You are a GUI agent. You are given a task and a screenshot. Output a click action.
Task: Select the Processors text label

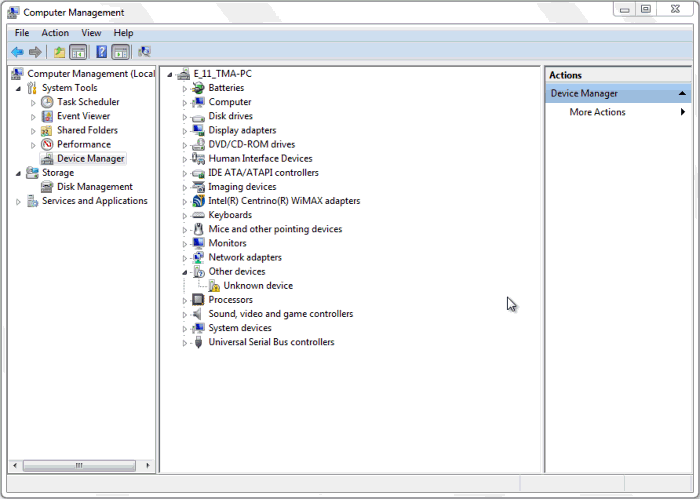click(x=230, y=300)
